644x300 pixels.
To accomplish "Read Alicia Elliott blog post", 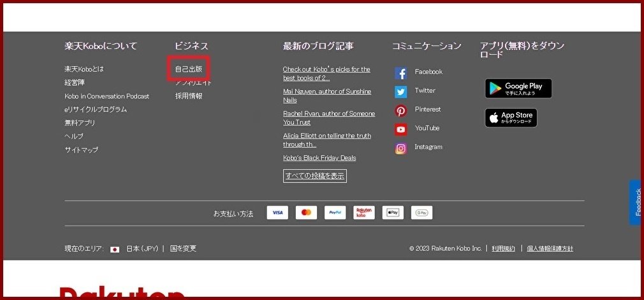I will click(327, 140).
